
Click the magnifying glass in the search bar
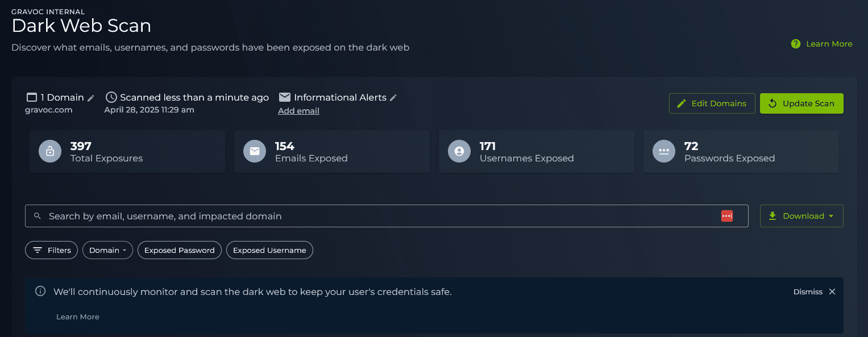pos(37,216)
